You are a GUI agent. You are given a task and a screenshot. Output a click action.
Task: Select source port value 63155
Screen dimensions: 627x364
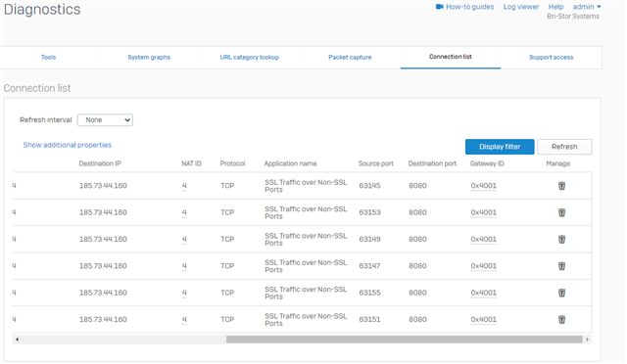pyautogui.click(x=370, y=293)
